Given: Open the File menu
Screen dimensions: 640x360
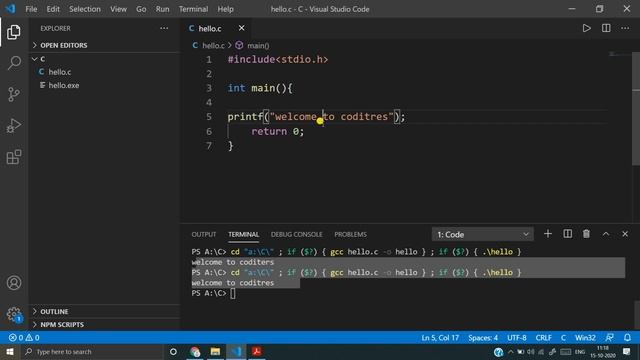Looking at the screenshot, I should (x=31, y=9).
